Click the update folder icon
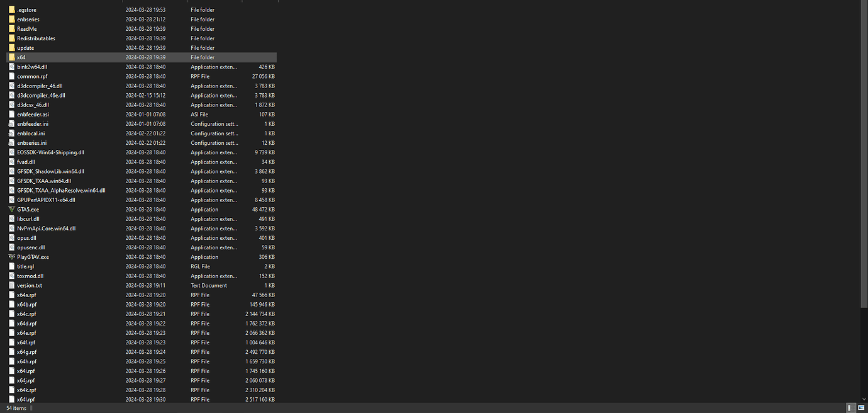The image size is (868, 413). pyautogui.click(x=11, y=48)
